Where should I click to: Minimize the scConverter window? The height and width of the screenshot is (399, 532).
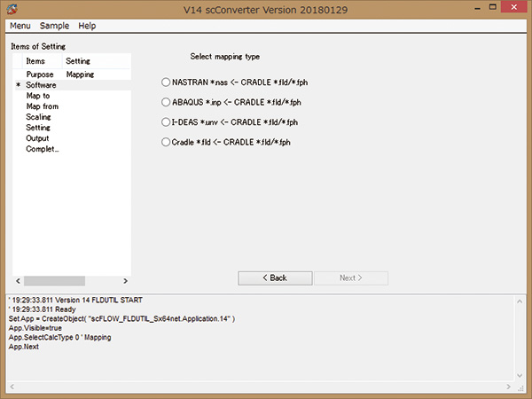pos(478,7)
